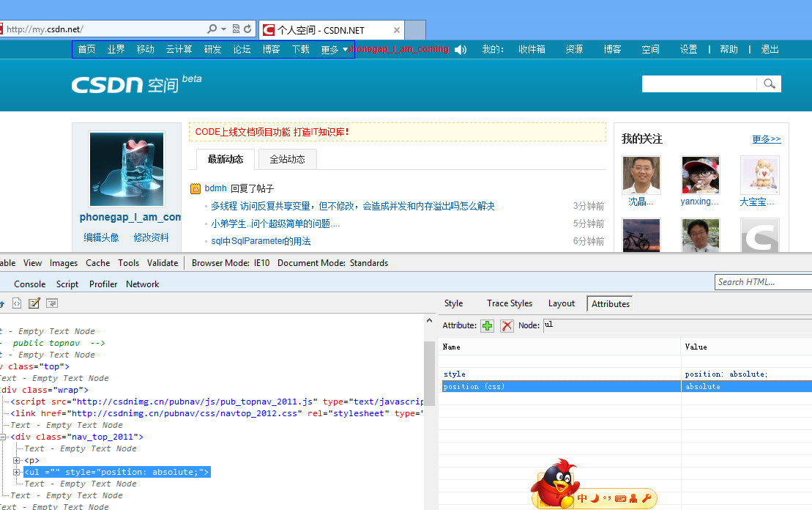Open the 移动 nav link

(146, 49)
